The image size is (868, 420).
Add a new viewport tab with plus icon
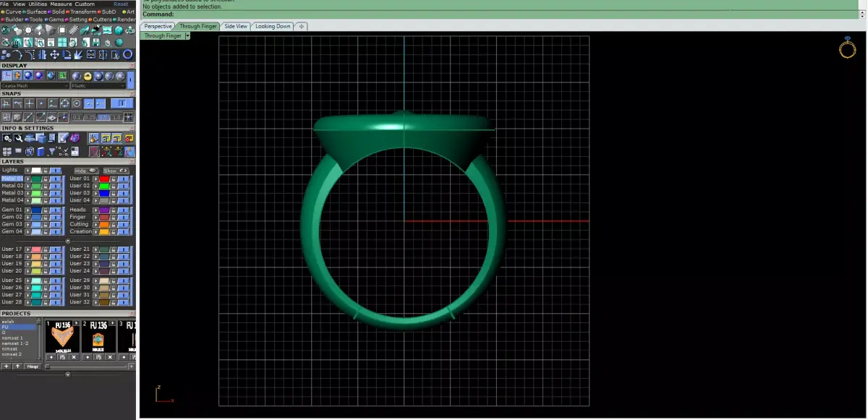tap(302, 26)
